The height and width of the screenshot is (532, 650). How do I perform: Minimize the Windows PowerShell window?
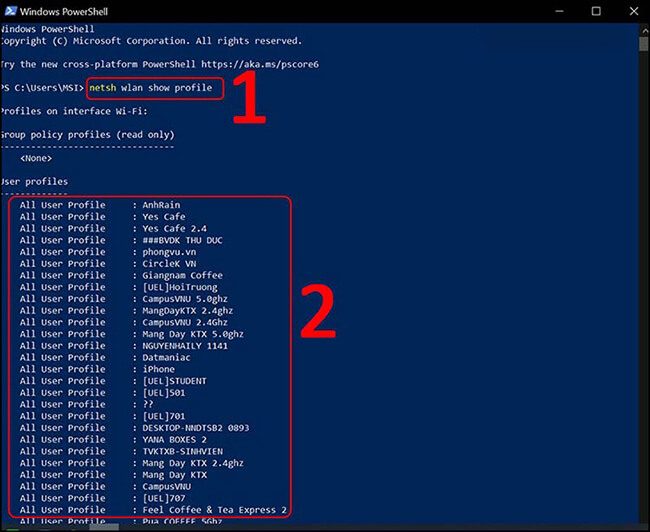559,11
